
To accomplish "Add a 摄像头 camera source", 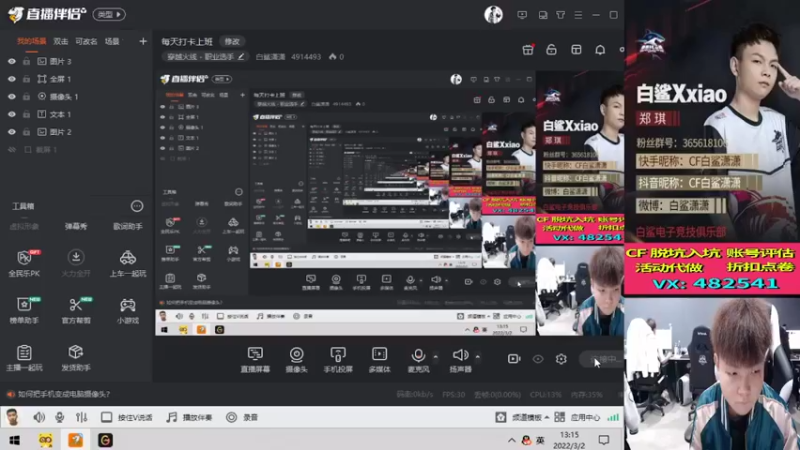I will coord(296,359).
